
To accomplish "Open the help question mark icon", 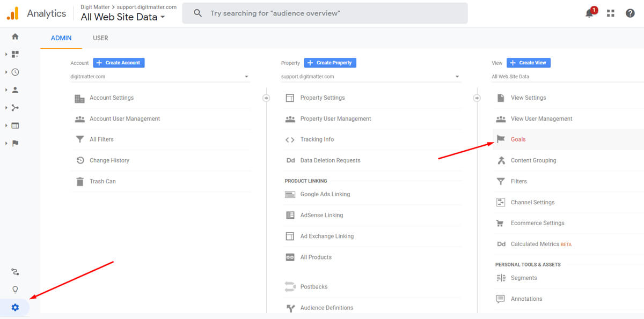I will [x=630, y=13].
